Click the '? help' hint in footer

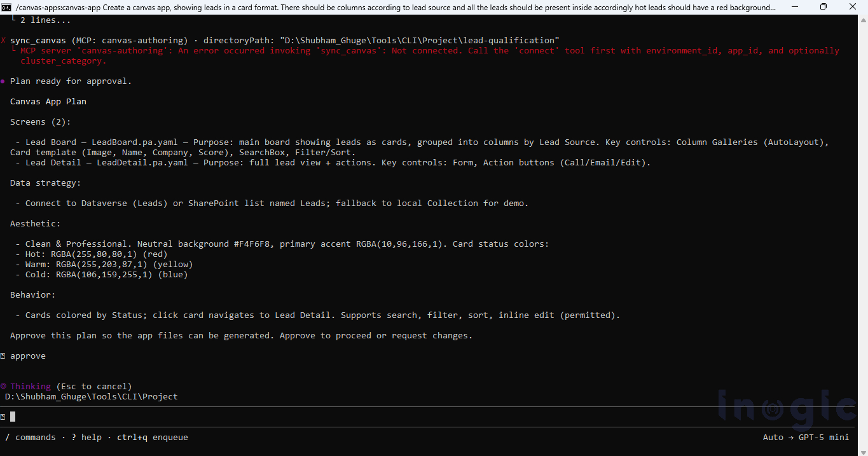86,438
